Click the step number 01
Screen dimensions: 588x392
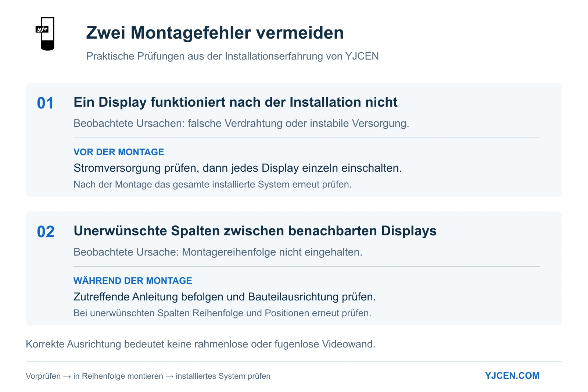point(46,103)
